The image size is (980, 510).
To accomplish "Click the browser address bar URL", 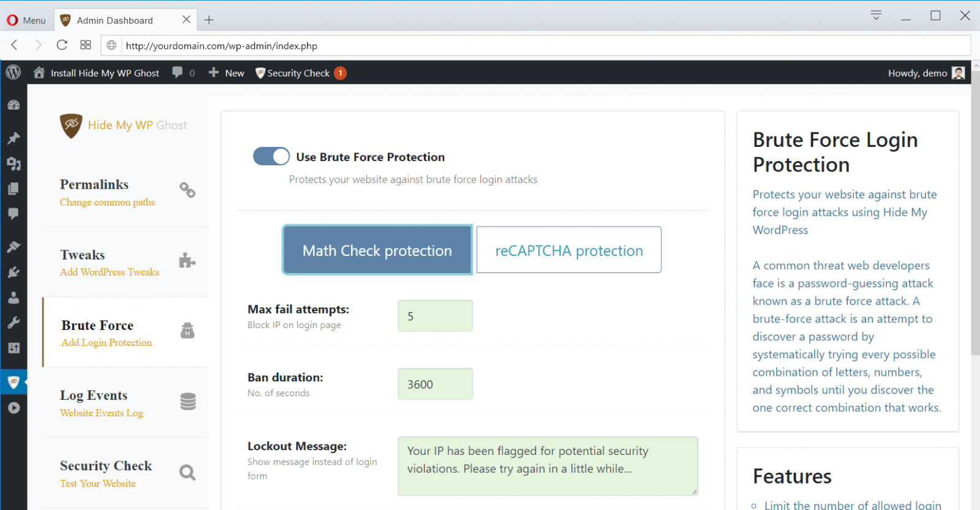I will (x=222, y=46).
